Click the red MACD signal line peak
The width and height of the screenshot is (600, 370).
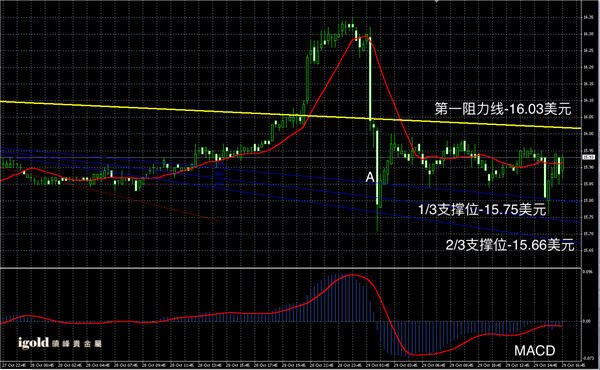(x=352, y=275)
